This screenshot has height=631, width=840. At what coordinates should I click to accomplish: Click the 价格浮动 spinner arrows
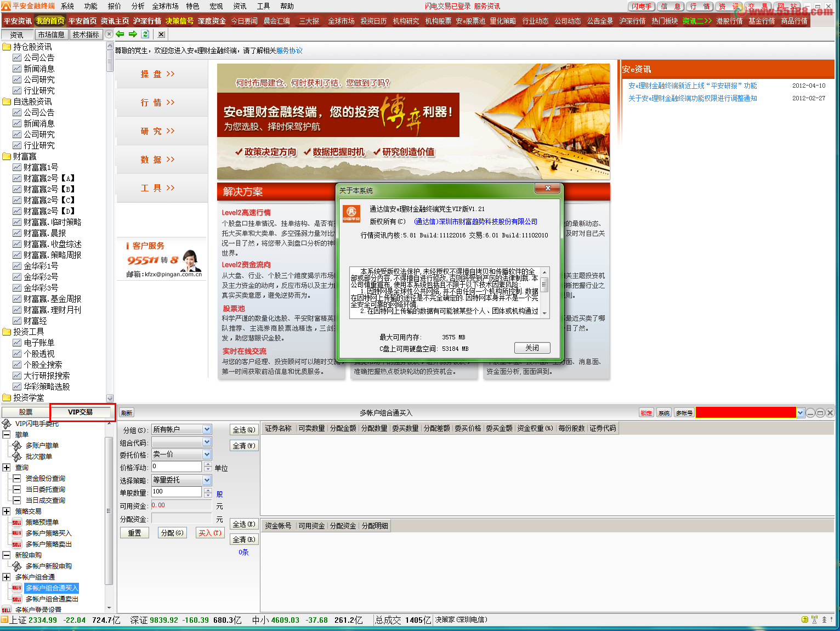(208, 467)
